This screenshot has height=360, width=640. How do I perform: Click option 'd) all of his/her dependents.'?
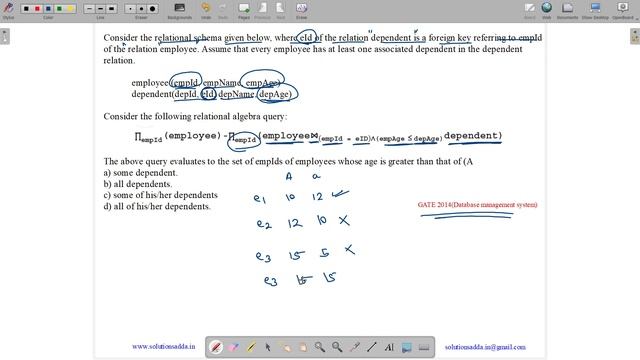pos(157,207)
